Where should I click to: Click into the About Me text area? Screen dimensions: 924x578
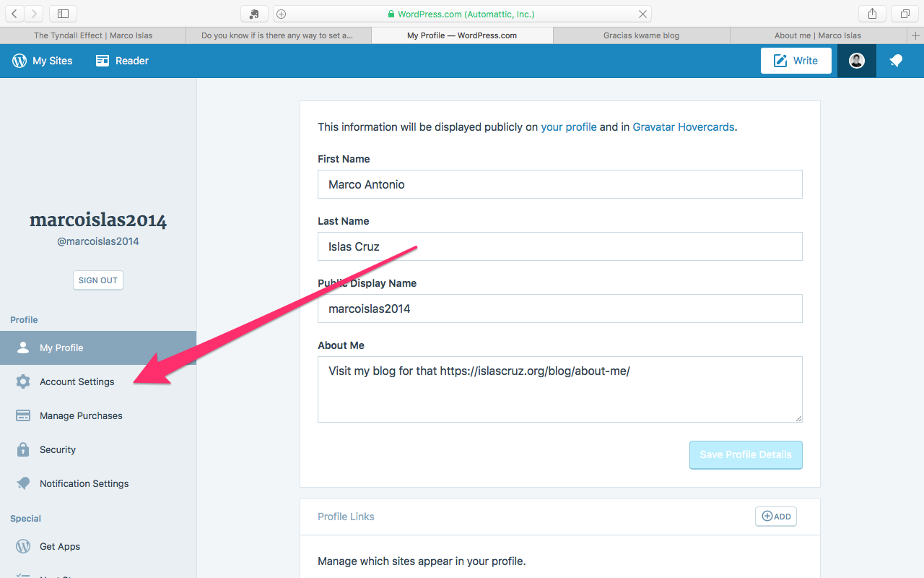tap(560, 389)
